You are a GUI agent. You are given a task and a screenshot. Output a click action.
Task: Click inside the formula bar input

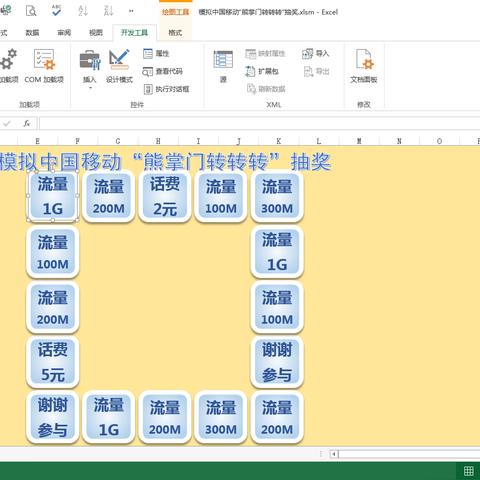point(259,124)
